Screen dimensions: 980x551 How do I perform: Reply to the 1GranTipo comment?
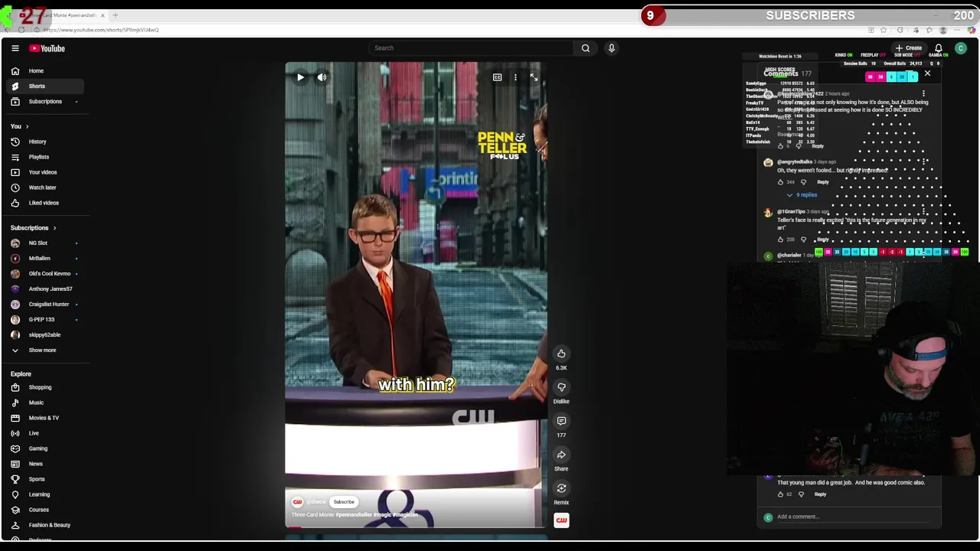point(822,240)
